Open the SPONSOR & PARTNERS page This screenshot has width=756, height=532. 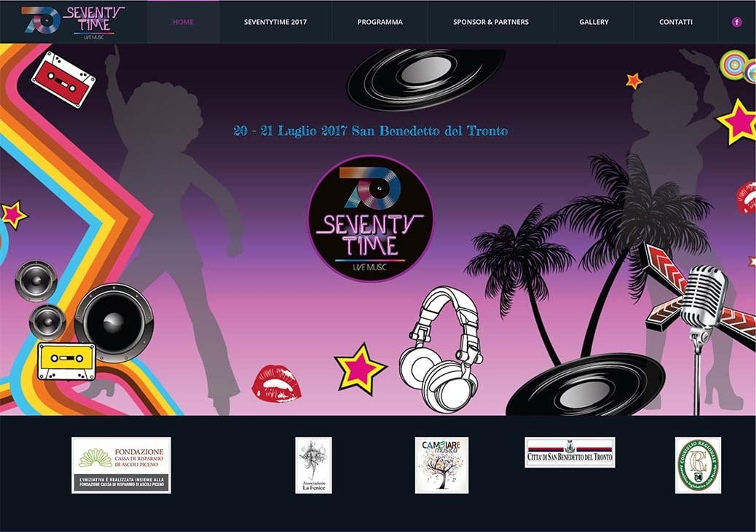491,22
